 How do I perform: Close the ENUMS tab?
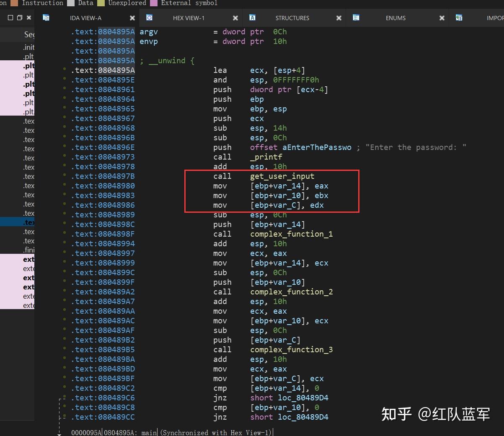click(442, 18)
